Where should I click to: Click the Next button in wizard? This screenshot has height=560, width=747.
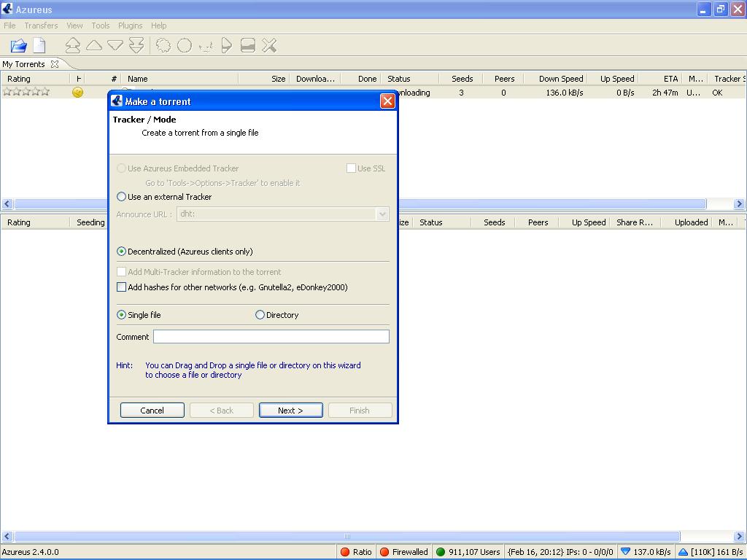pyautogui.click(x=290, y=411)
